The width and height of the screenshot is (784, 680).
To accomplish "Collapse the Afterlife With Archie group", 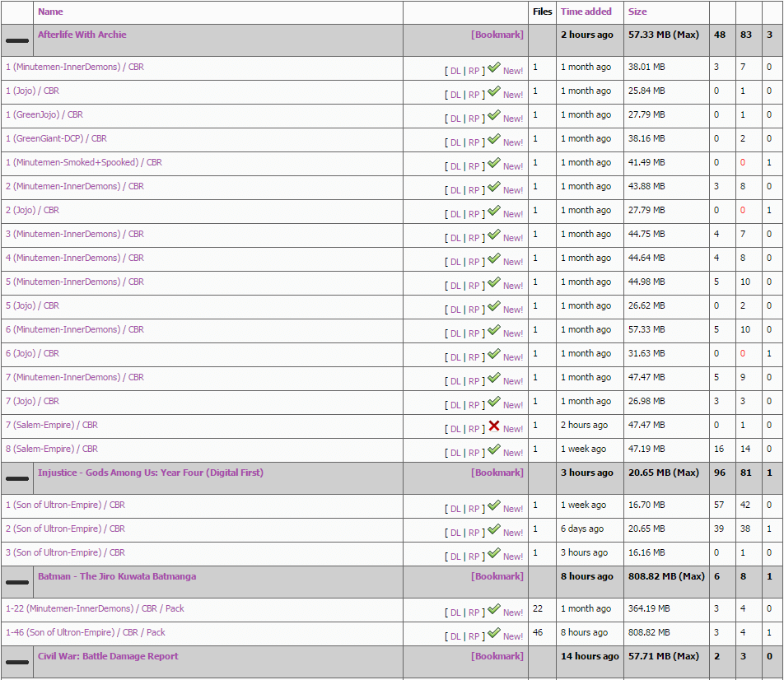I will 17,40.
